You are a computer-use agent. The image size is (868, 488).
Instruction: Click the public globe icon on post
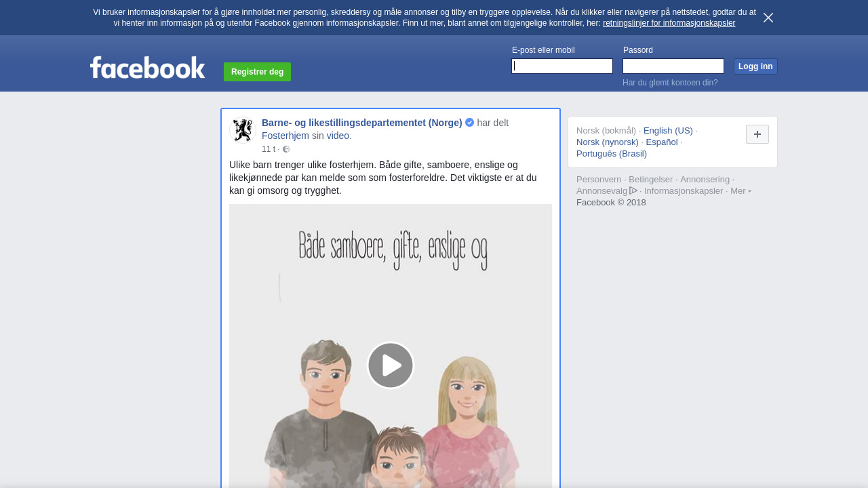tap(286, 149)
